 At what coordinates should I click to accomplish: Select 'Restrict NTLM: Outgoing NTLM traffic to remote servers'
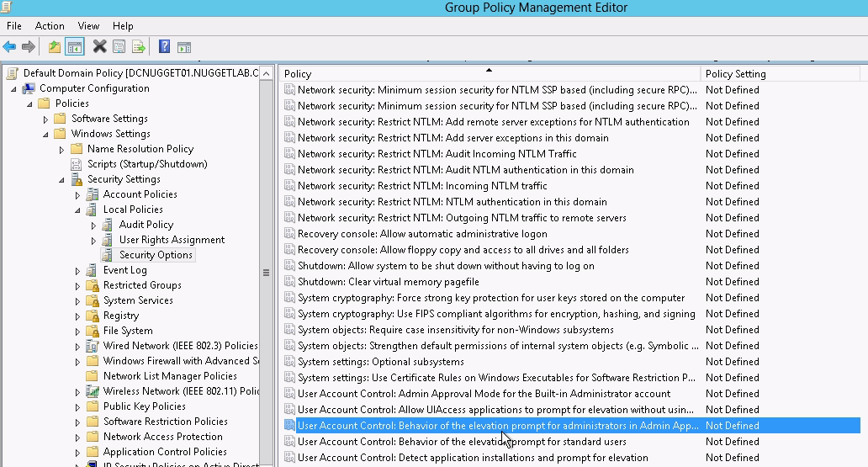point(463,218)
